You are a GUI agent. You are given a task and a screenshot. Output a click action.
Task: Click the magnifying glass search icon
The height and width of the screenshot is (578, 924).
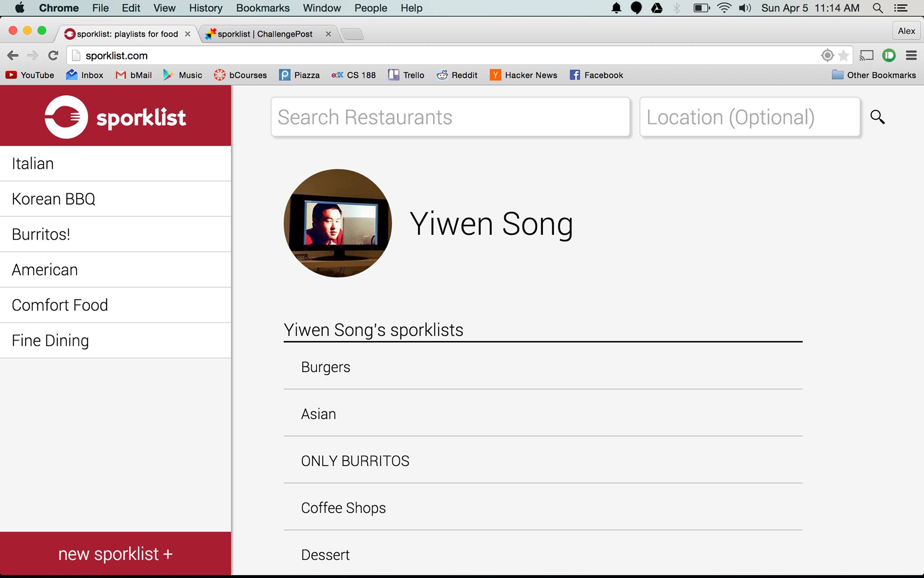(x=877, y=117)
